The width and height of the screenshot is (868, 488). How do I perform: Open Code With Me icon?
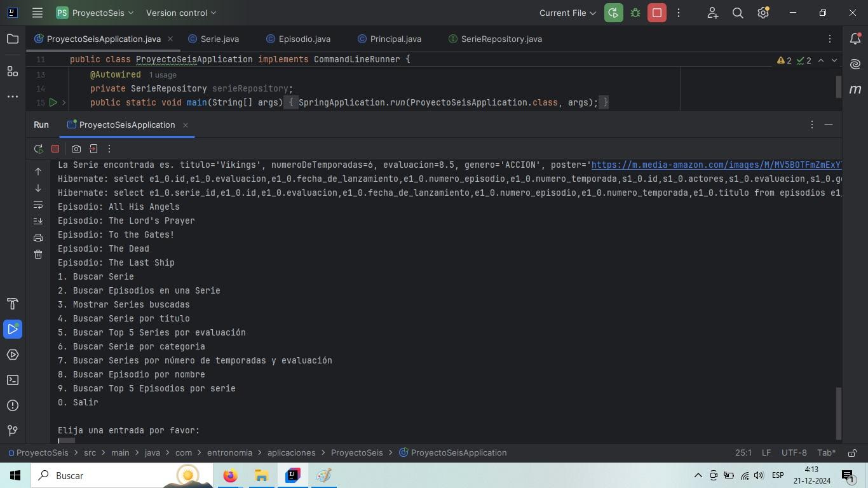(x=712, y=13)
